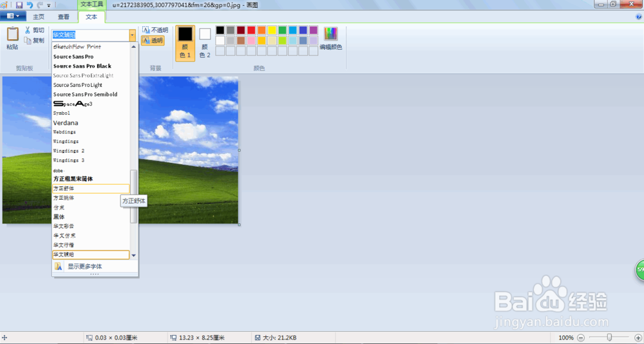Click the blue Help question mark icon
The width and height of the screenshot is (644, 344).
click(639, 17)
